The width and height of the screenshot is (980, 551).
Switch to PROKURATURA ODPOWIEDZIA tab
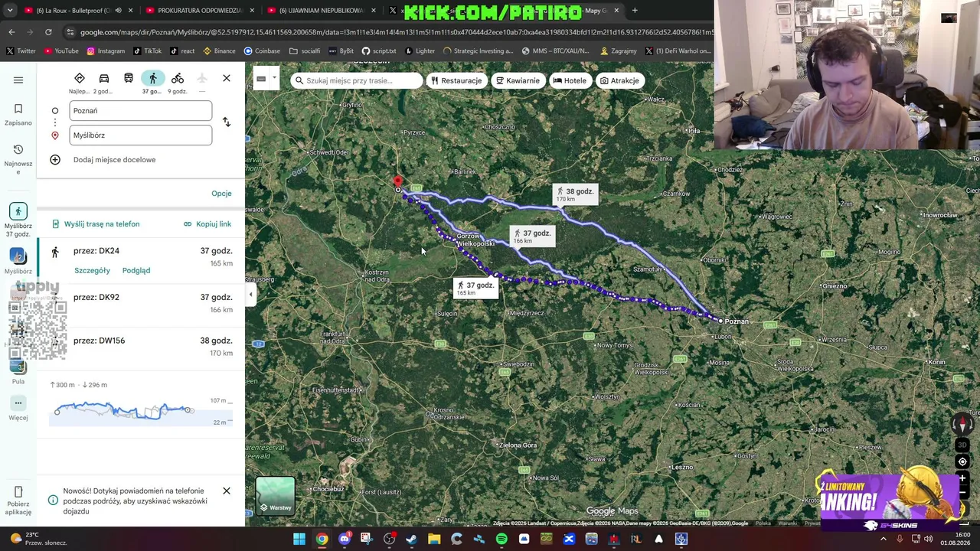click(x=199, y=11)
